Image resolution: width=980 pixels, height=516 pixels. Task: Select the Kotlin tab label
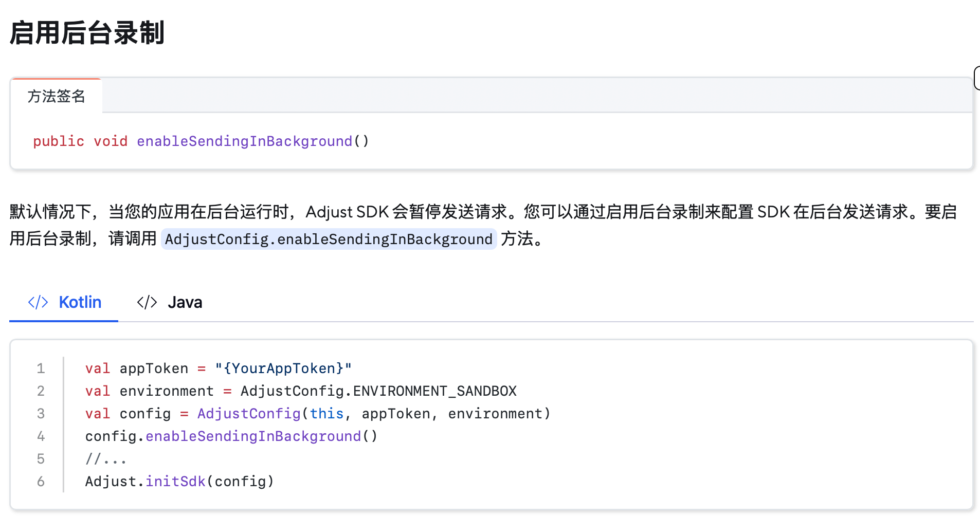pos(80,302)
